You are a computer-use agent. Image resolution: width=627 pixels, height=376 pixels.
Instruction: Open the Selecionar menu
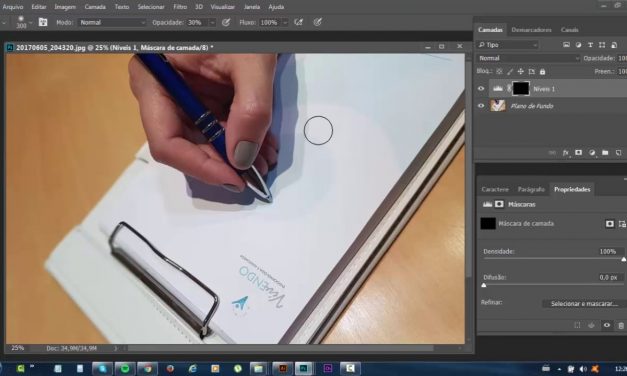click(151, 7)
